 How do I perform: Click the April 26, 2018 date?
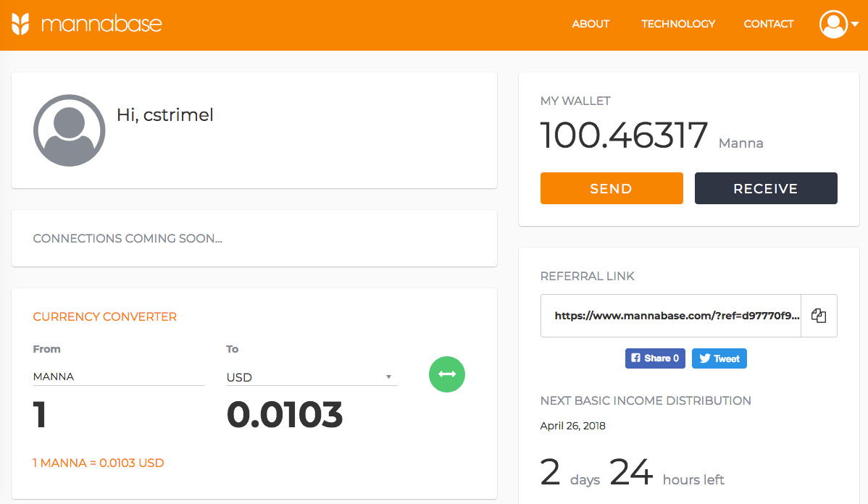[x=573, y=426]
